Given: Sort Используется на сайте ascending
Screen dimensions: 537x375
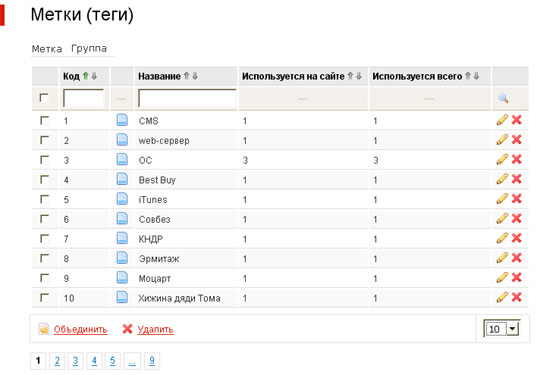Looking at the screenshot, I should (350, 76).
